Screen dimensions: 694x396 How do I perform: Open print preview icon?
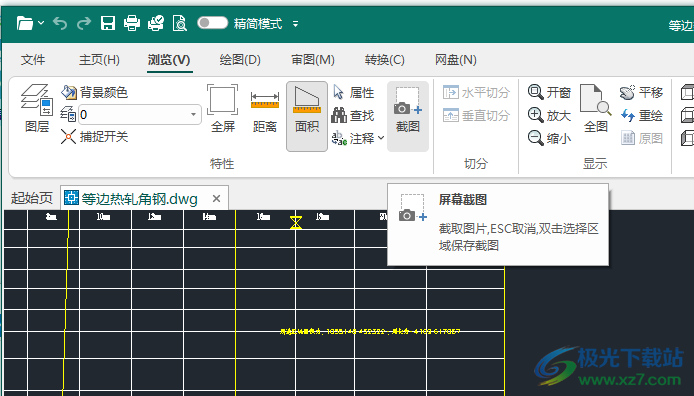coord(180,23)
